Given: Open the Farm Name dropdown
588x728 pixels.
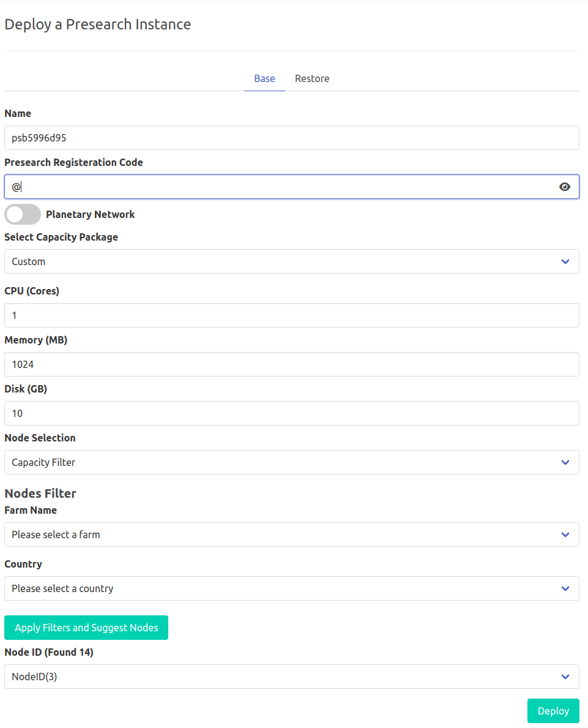Looking at the screenshot, I should coord(291,535).
